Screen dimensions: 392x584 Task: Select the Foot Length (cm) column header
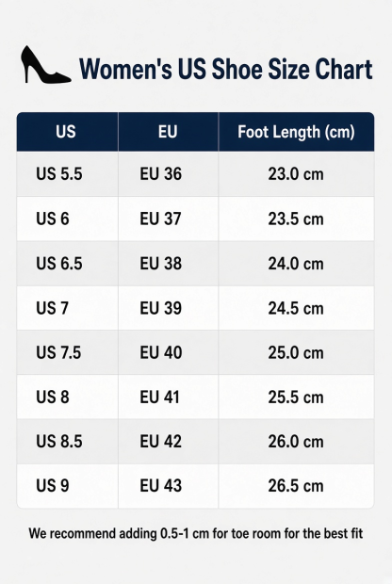pos(296,132)
